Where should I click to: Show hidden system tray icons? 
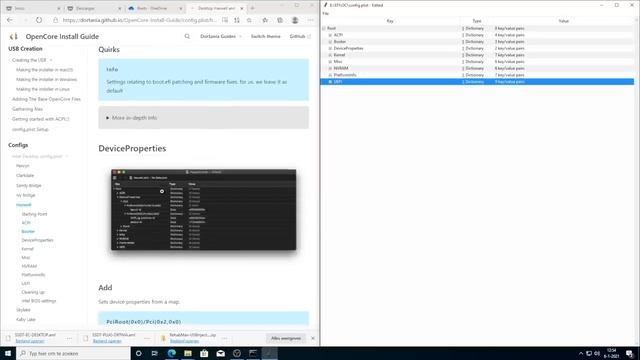point(580,353)
